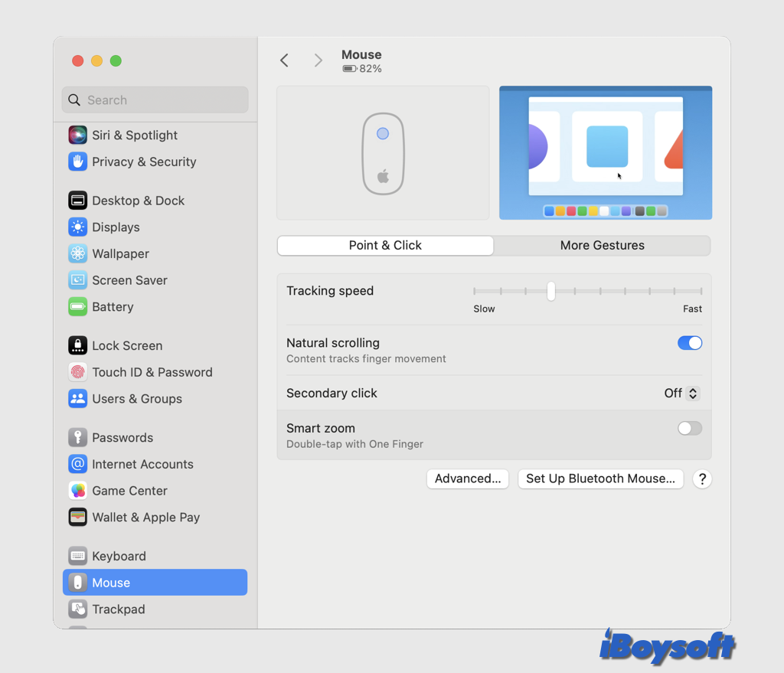
Task: Enable the Smart zoom toggle
Action: (689, 429)
